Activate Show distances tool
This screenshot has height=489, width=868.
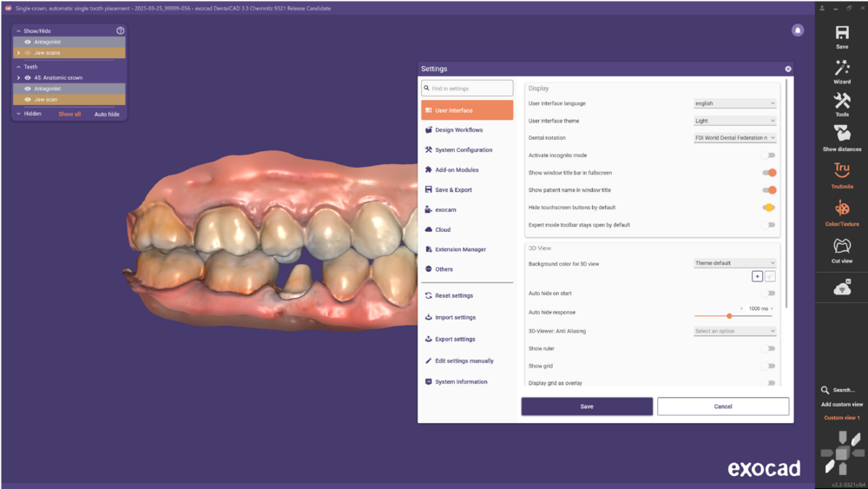pos(842,134)
